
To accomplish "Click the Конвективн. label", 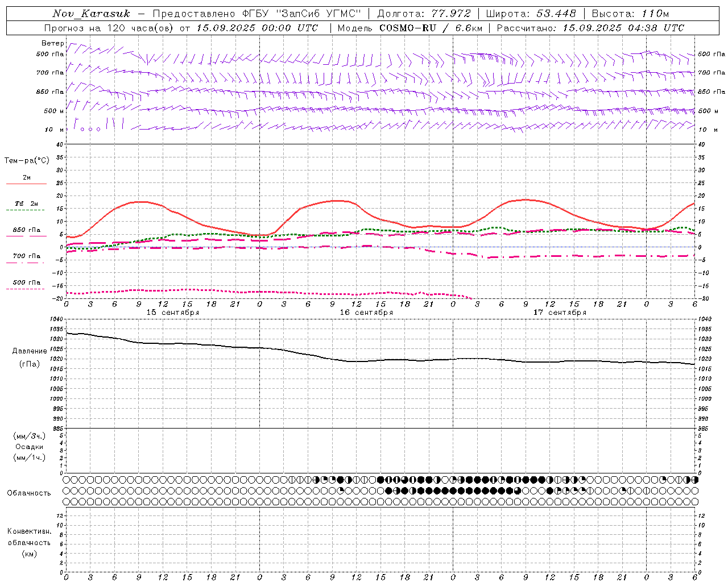I will point(29,531).
